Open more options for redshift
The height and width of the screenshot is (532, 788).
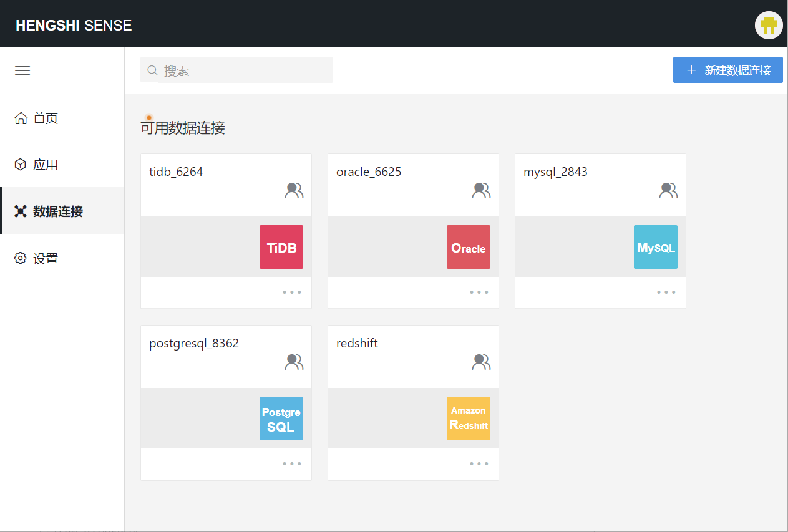click(479, 463)
